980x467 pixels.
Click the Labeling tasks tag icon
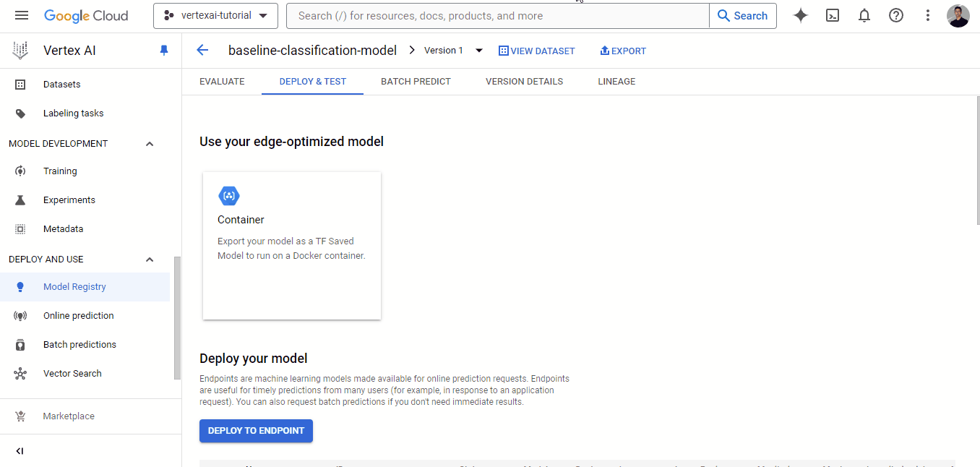(x=20, y=113)
